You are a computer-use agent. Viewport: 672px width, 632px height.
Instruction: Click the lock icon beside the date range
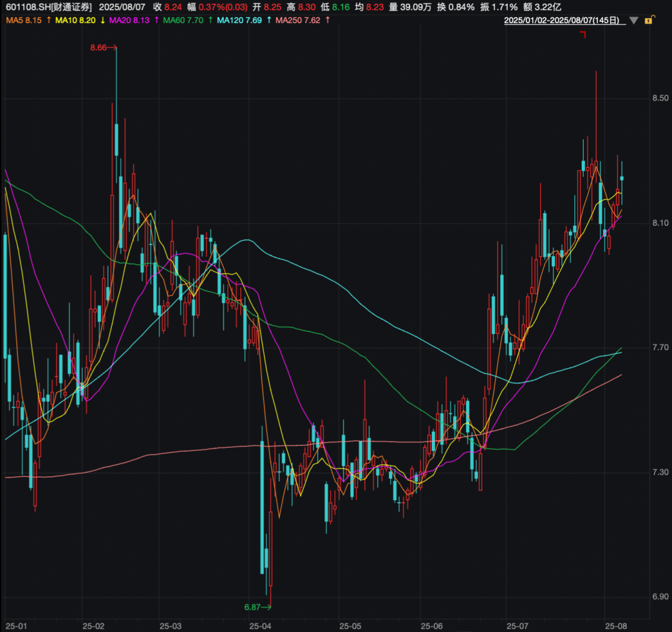[x=648, y=21]
